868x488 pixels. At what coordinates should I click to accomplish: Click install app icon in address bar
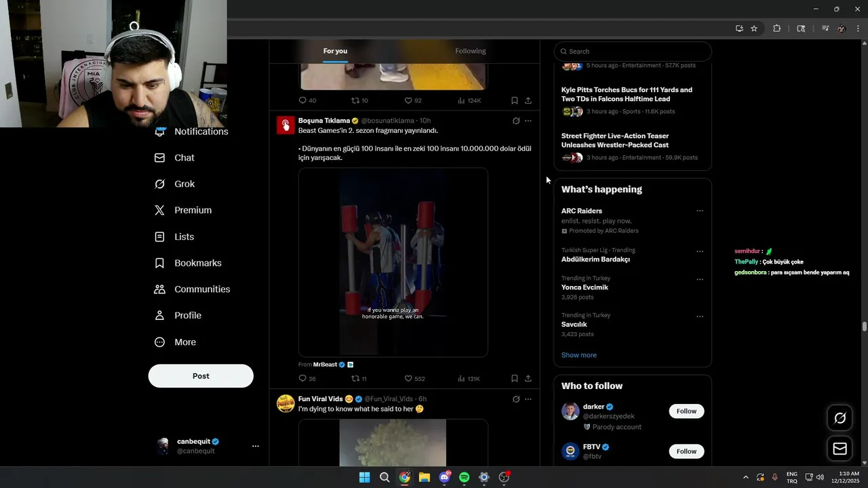pyautogui.click(x=739, y=28)
